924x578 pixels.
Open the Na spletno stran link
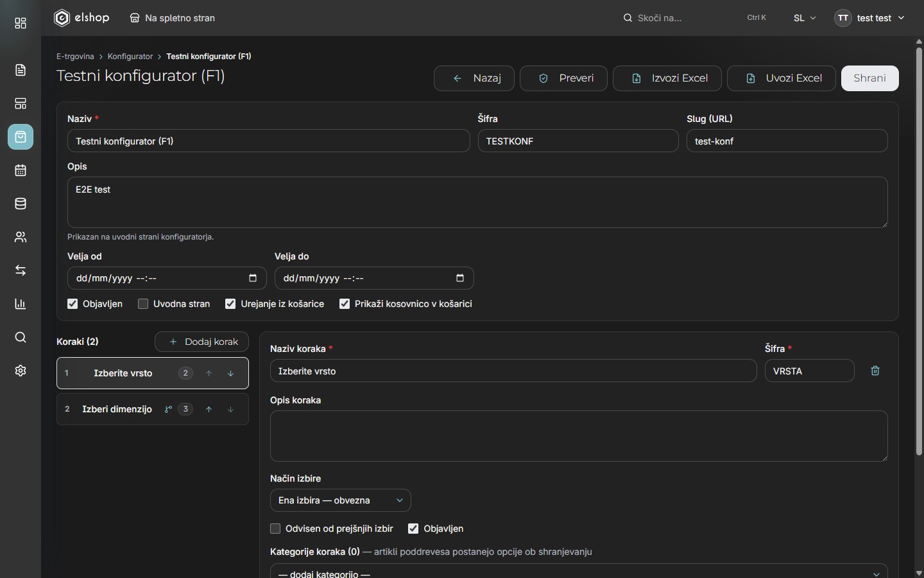[x=173, y=18]
